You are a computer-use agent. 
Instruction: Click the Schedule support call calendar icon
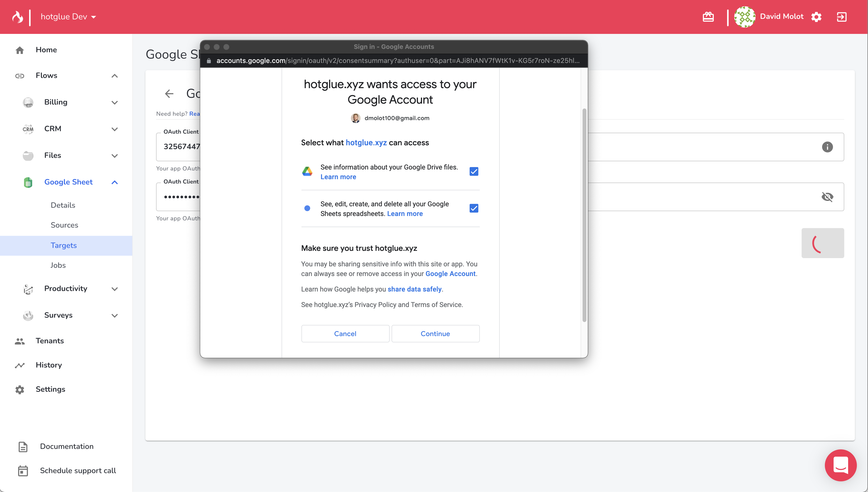pos(23,471)
